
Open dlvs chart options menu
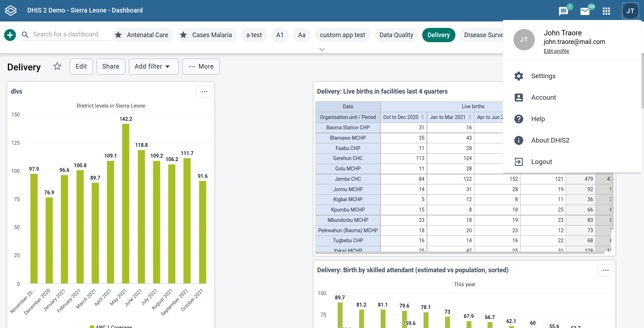(x=204, y=92)
